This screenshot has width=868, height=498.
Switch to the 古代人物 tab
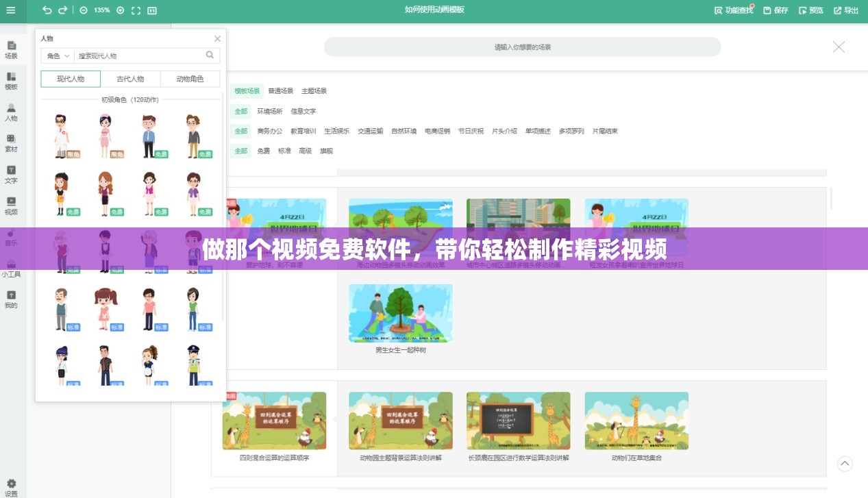click(130, 79)
